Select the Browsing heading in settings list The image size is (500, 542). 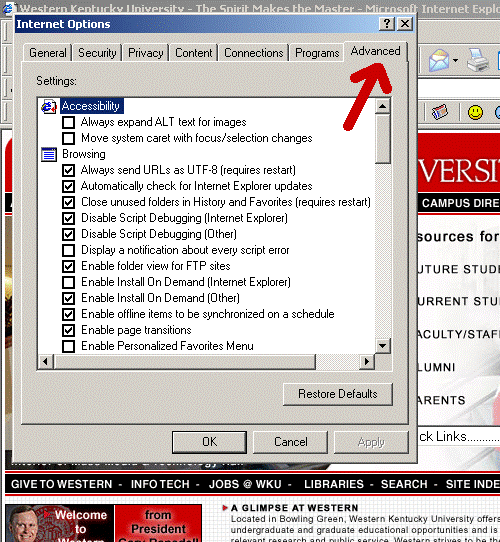point(84,154)
